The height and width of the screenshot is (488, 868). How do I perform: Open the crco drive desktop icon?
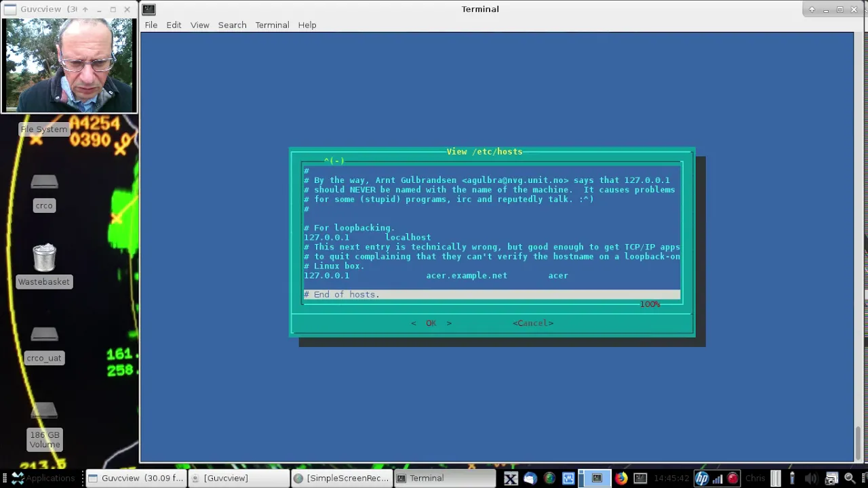(x=44, y=193)
